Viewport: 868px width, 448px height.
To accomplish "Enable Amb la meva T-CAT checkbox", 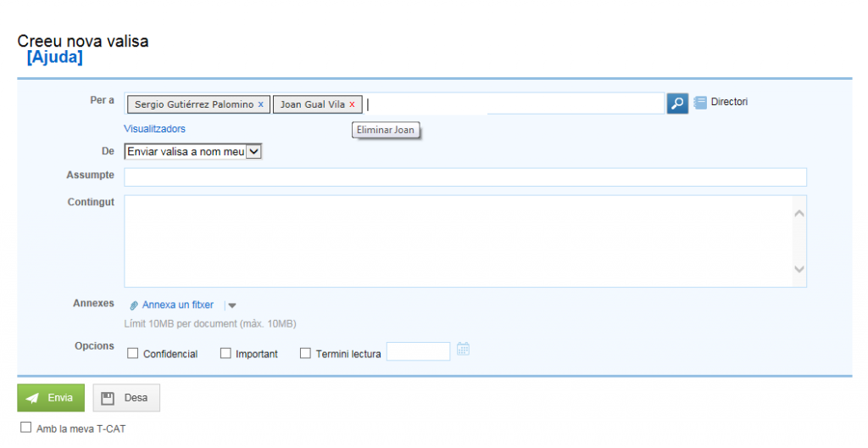I will (25, 428).
